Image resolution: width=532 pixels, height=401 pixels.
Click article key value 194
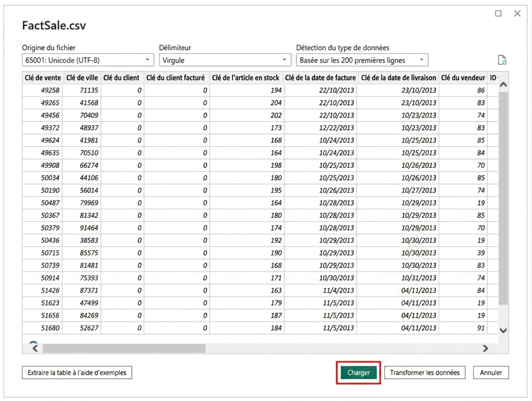click(x=276, y=90)
